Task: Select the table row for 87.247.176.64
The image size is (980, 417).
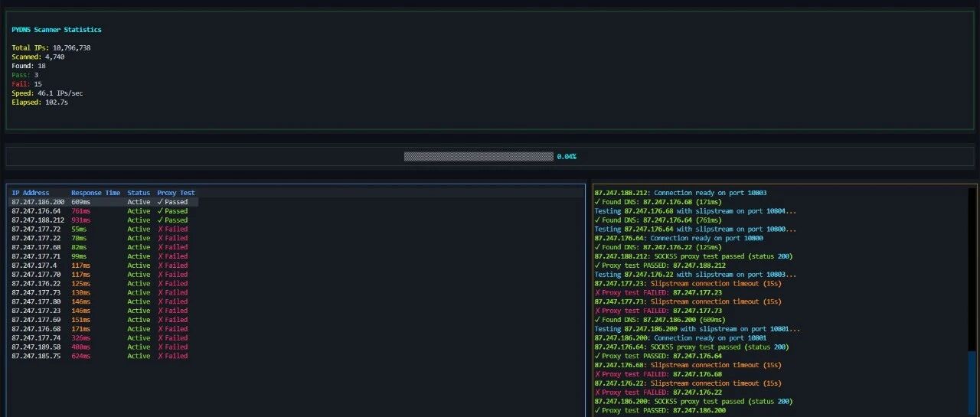Action: pyautogui.click(x=103, y=211)
